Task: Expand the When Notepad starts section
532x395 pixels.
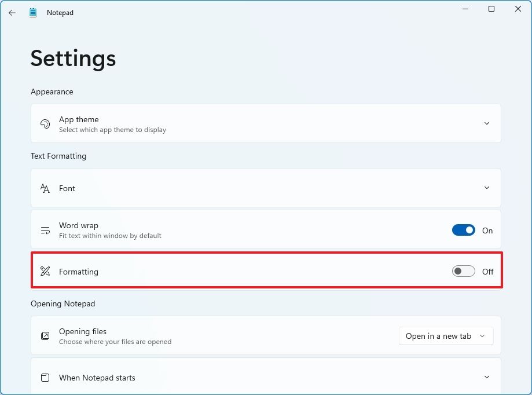Action: click(487, 377)
